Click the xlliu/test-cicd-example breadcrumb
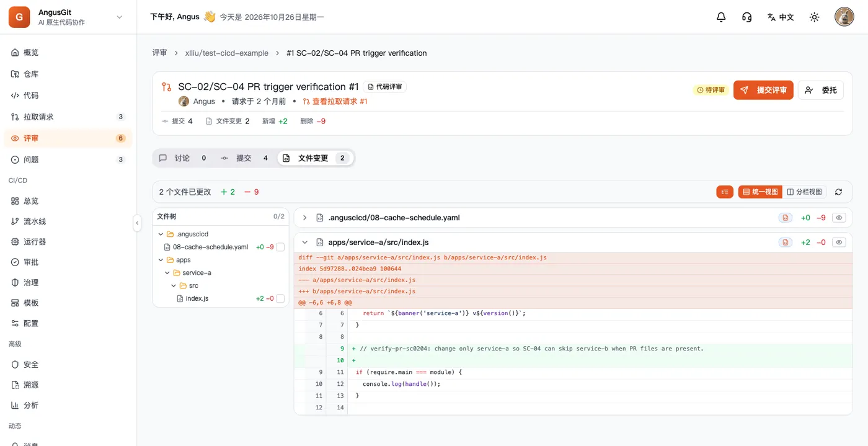 pos(227,53)
